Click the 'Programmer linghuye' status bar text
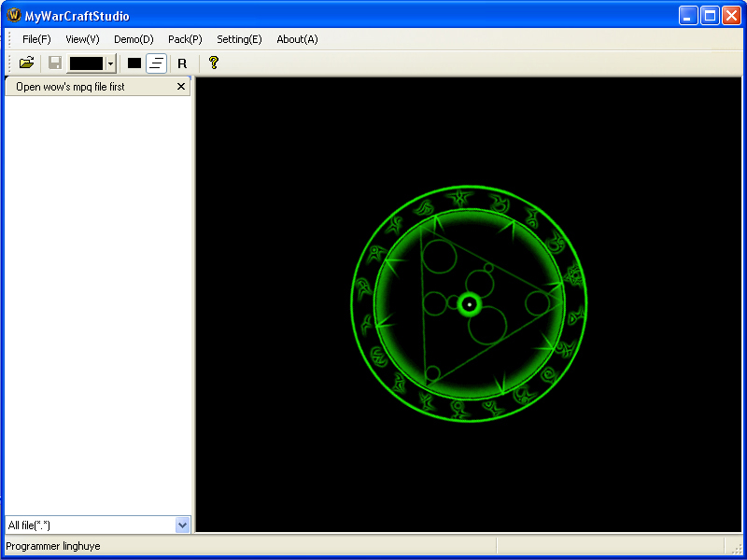Screen dimensions: 747x560 [53, 546]
